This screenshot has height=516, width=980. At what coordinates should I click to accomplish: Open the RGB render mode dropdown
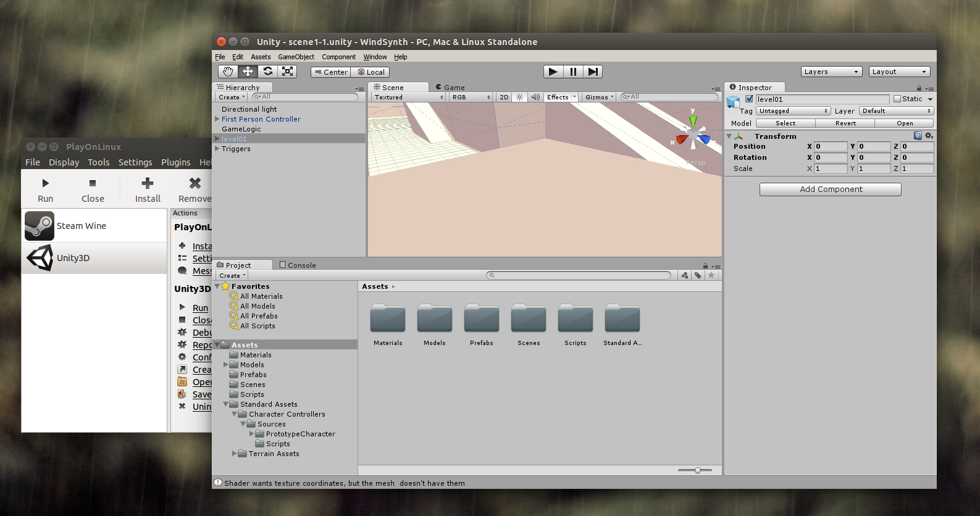click(x=471, y=97)
